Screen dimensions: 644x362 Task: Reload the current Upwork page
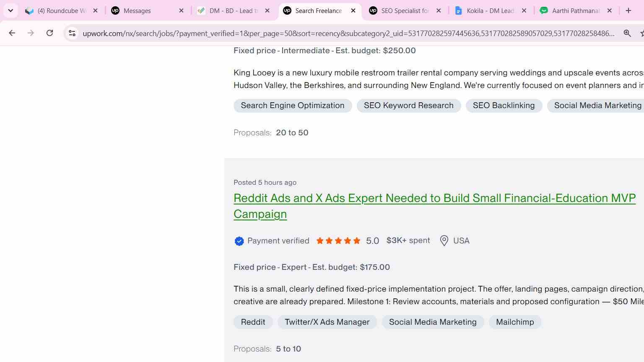click(x=49, y=33)
